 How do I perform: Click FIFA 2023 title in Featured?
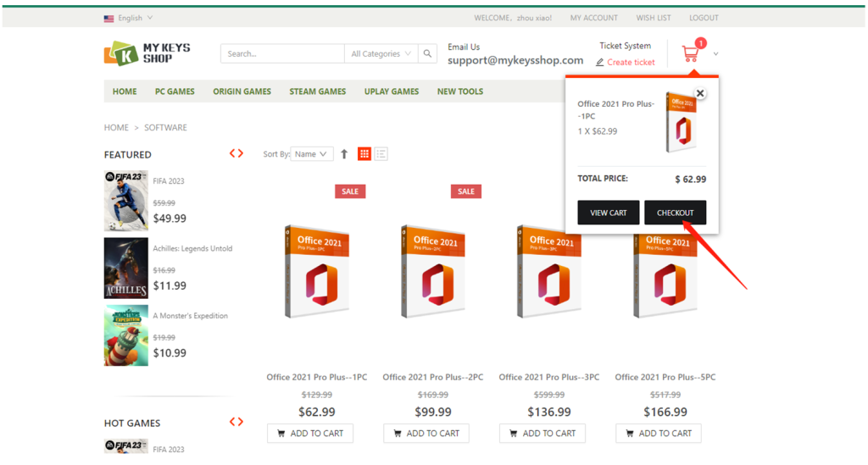point(169,181)
